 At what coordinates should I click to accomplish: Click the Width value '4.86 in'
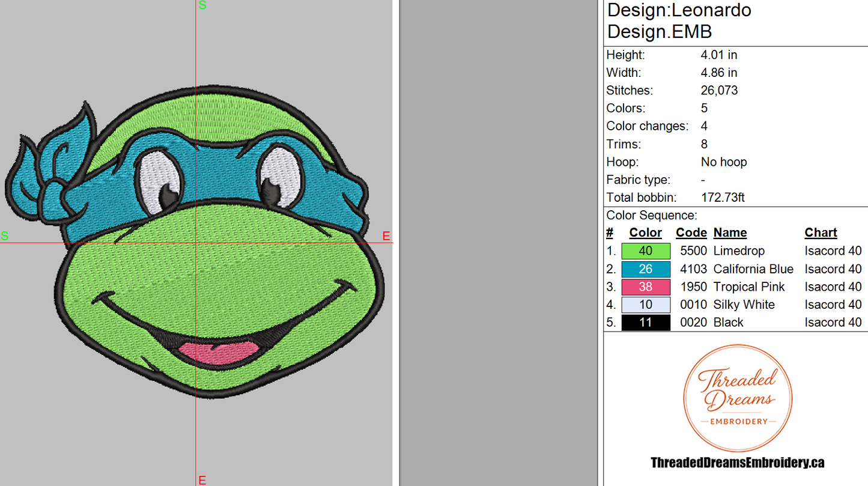point(719,73)
